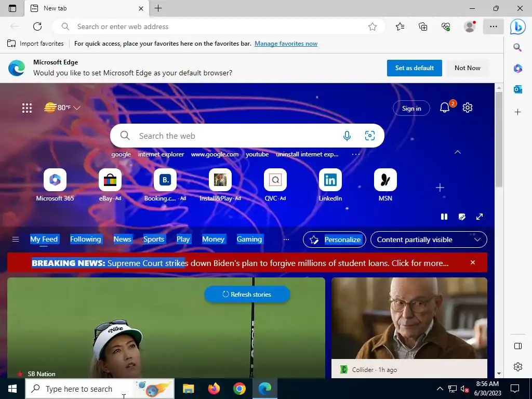Open a new tab with the plus button
This screenshot has width=532, height=399.
coord(158,8)
